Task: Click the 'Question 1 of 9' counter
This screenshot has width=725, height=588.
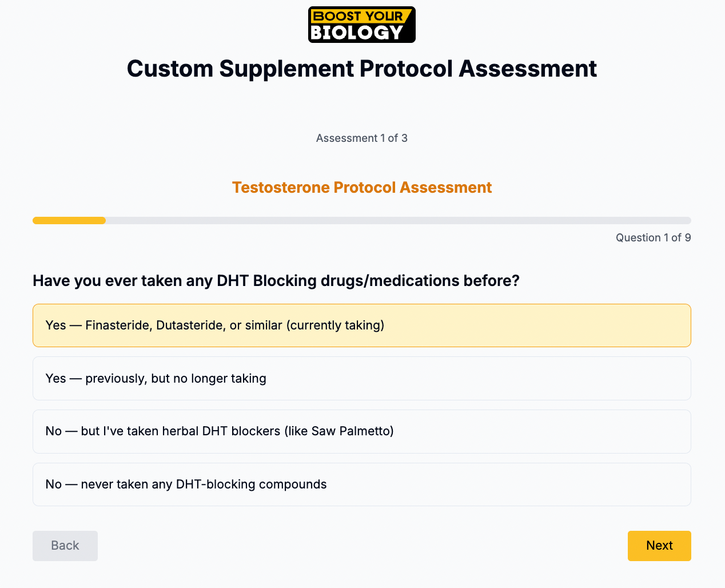Action: (654, 237)
